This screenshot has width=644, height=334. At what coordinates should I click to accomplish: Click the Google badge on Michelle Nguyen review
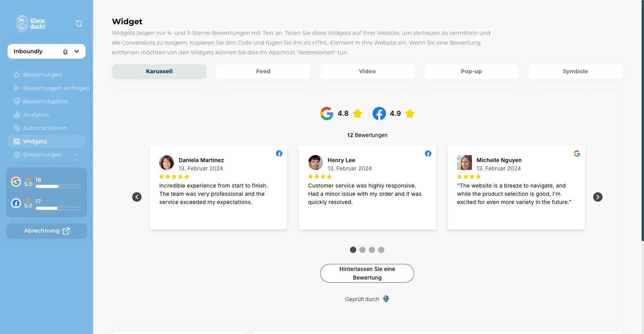(x=577, y=153)
